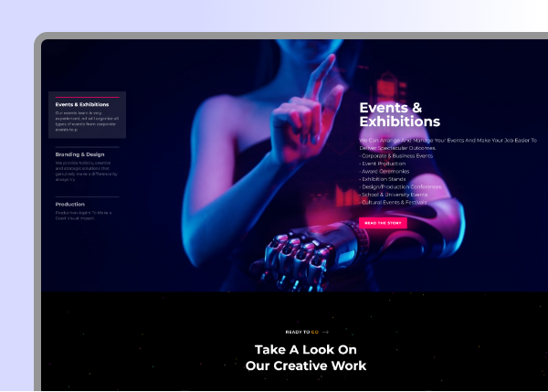Click the Exhibition Stands list item
Viewport: 548px width, 392px height.
pyautogui.click(x=385, y=180)
